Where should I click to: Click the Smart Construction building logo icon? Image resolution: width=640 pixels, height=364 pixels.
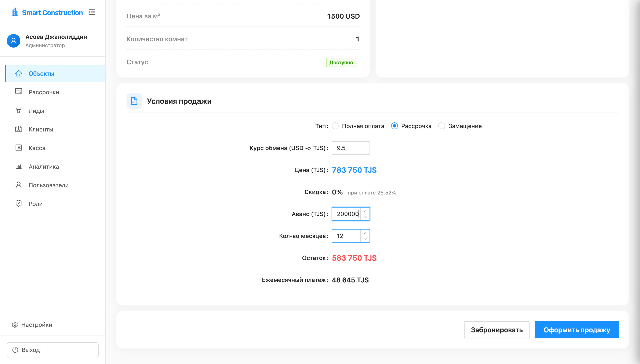click(x=15, y=12)
